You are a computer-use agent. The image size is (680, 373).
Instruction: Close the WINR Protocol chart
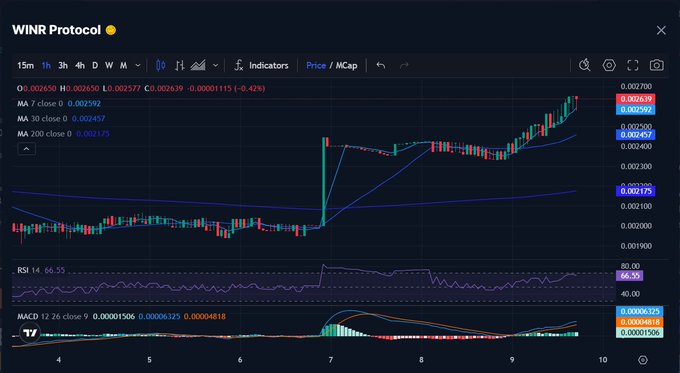point(661,30)
